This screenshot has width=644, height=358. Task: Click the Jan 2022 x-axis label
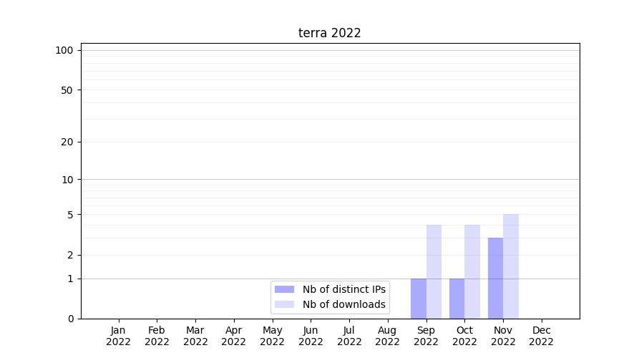[x=118, y=336]
